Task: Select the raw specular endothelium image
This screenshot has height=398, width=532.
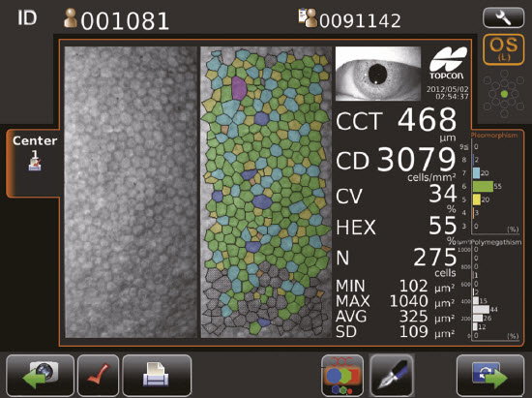Action: click(x=131, y=192)
